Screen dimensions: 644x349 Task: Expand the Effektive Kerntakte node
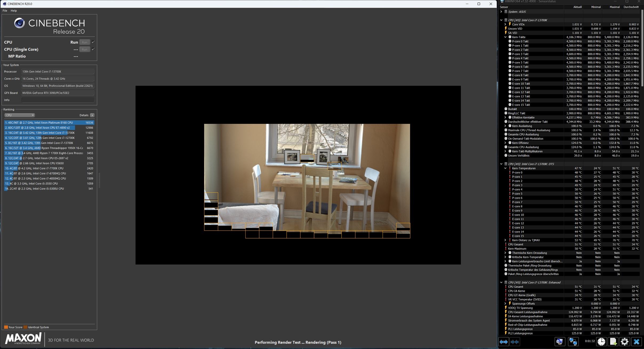tap(505, 117)
